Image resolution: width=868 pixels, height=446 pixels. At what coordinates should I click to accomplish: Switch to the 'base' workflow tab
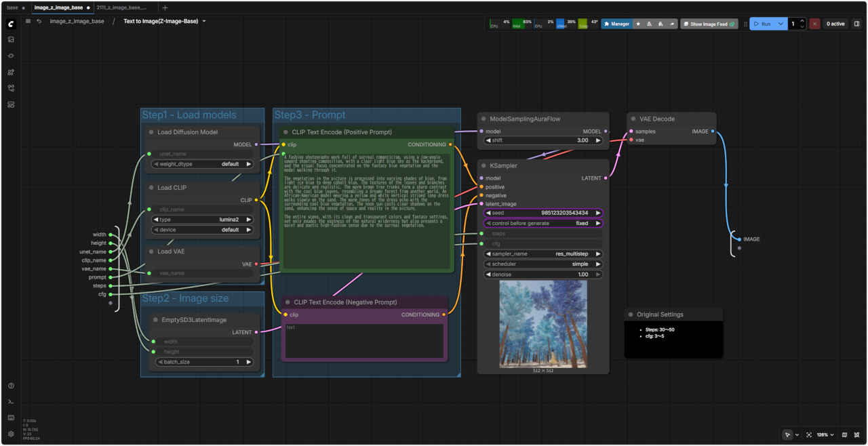pos(13,7)
